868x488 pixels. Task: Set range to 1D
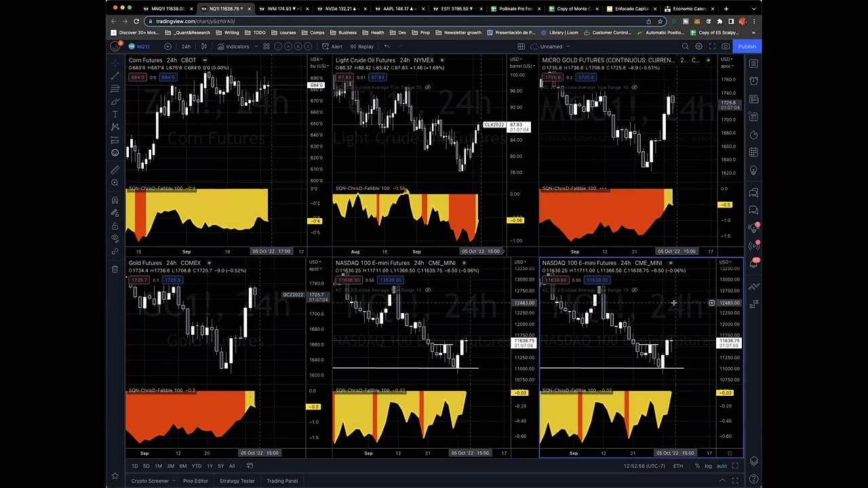pyautogui.click(x=134, y=466)
